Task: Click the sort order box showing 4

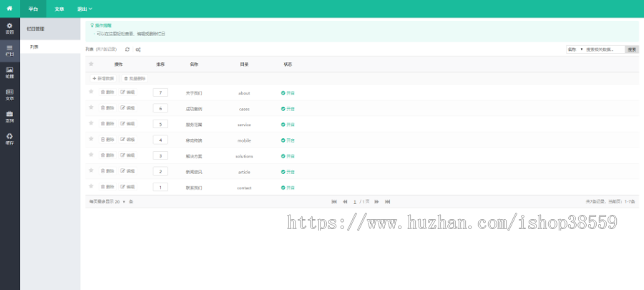Action: point(160,140)
